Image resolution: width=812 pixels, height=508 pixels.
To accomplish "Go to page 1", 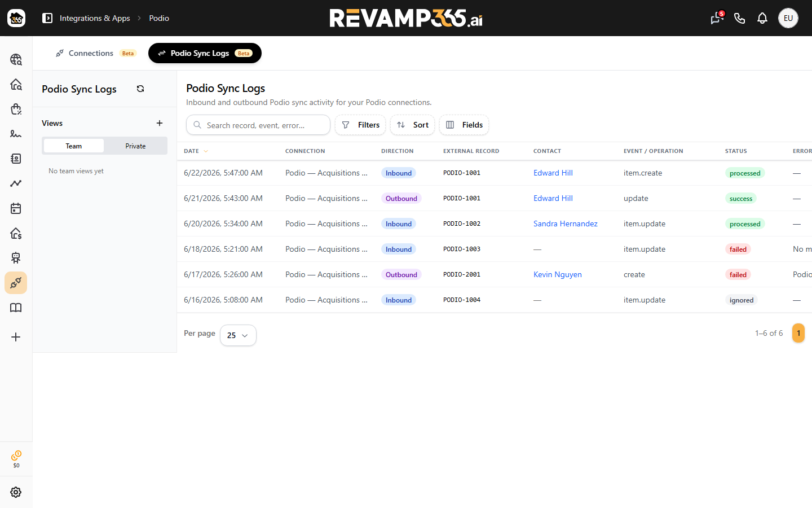I will [798, 333].
